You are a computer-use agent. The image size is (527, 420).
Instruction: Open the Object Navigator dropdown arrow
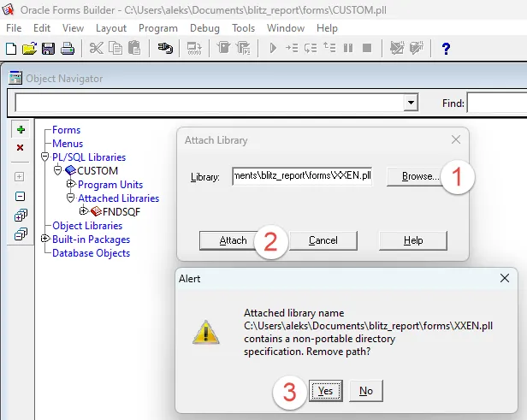[x=411, y=103]
